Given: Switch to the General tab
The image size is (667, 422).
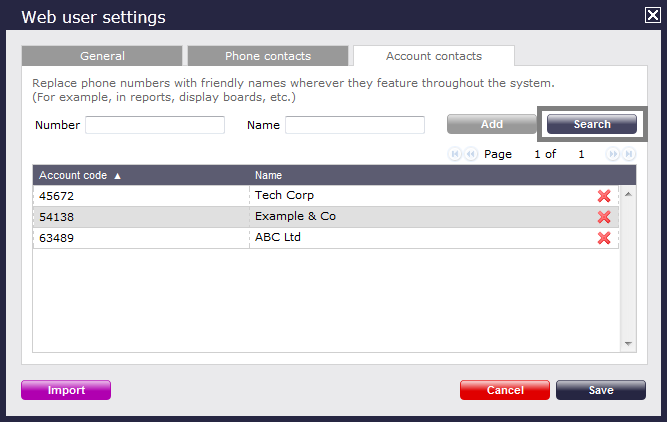Looking at the screenshot, I should [x=102, y=56].
